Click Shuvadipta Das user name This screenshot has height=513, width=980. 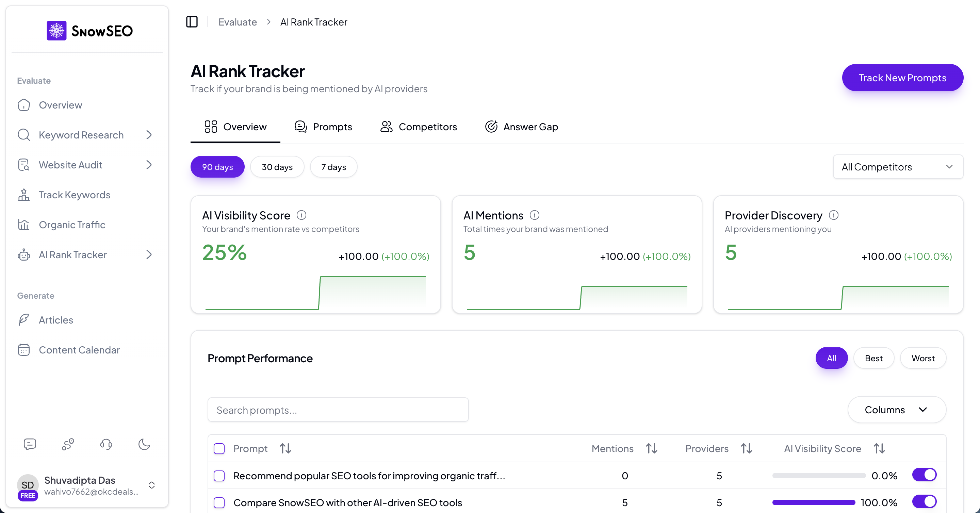coord(80,480)
